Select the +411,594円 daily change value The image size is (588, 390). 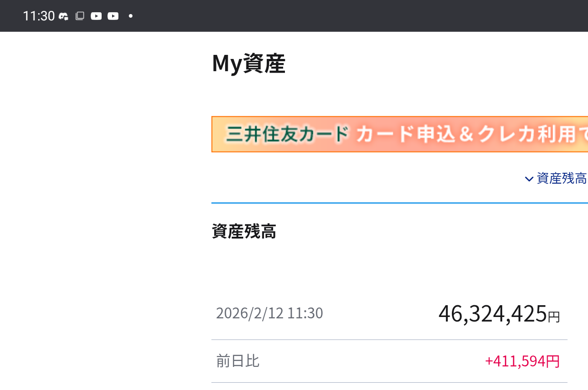pos(522,361)
